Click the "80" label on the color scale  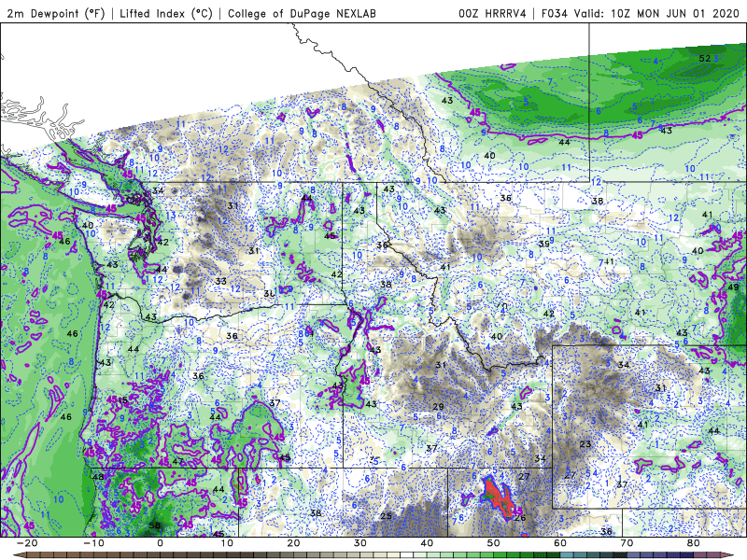[694, 543]
